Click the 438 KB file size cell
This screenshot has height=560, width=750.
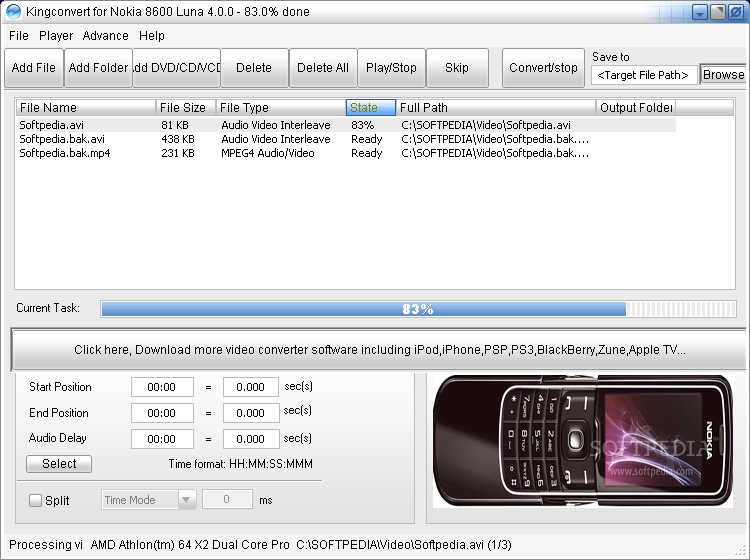tap(178, 139)
